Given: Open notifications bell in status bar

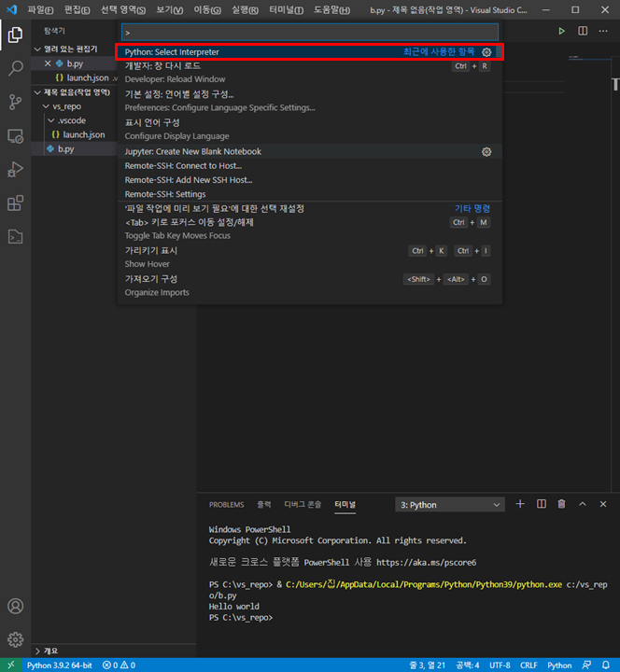Looking at the screenshot, I should [x=605, y=665].
